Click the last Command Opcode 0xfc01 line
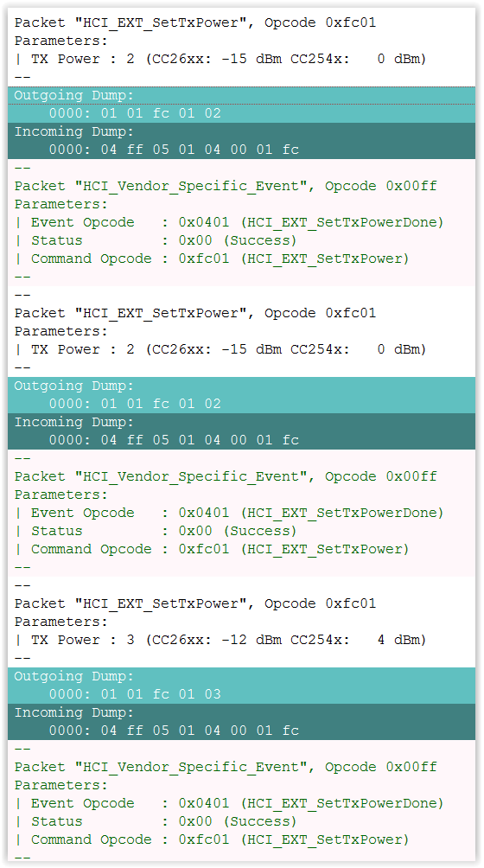Viewport: 484px width, 868px height. click(212, 840)
